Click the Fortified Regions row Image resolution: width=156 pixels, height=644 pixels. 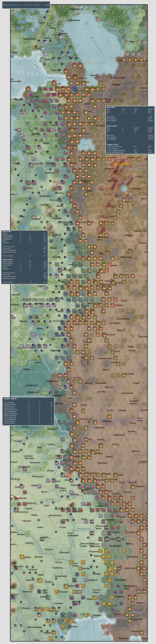click(x=28, y=423)
